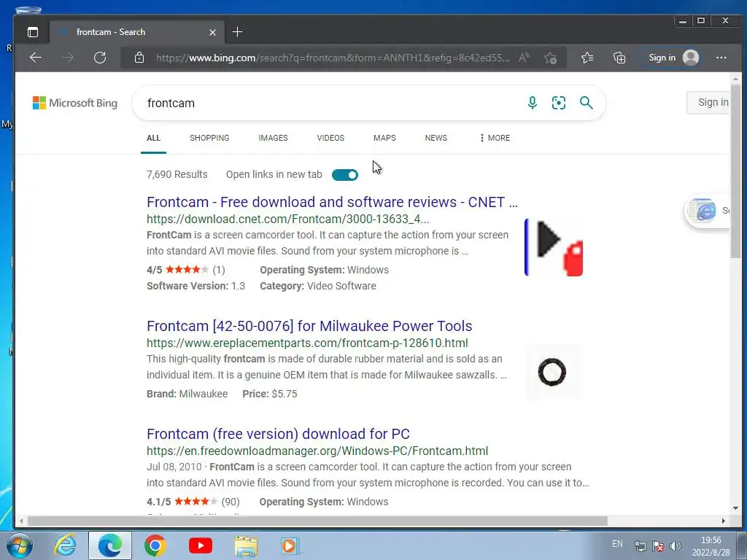Open the Collections icon
The width and height of the screenshot is (747, 560).
619,58
